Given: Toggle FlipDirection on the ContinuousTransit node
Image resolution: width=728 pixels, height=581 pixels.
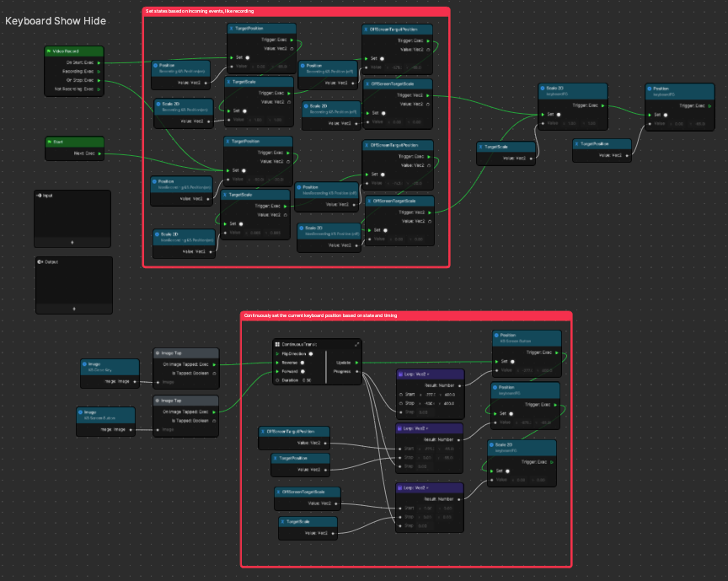Looking at the screenshot, I should tap(311, 354).
